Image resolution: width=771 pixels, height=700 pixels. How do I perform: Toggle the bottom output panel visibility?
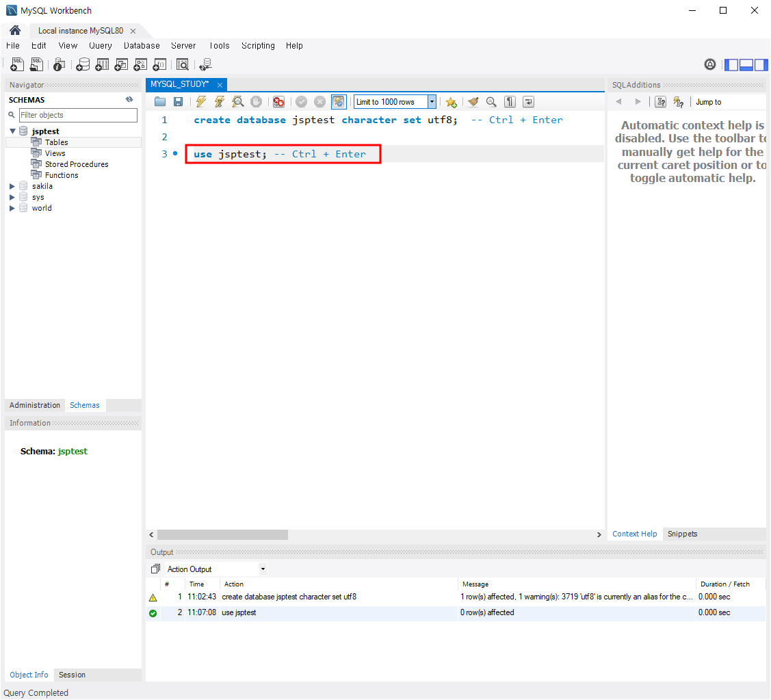pyautogui.click(x=746, y=64)
